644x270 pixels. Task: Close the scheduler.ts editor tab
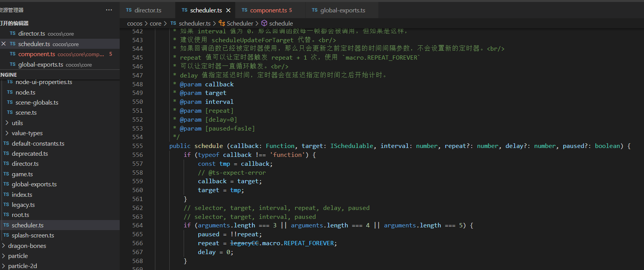228,10
